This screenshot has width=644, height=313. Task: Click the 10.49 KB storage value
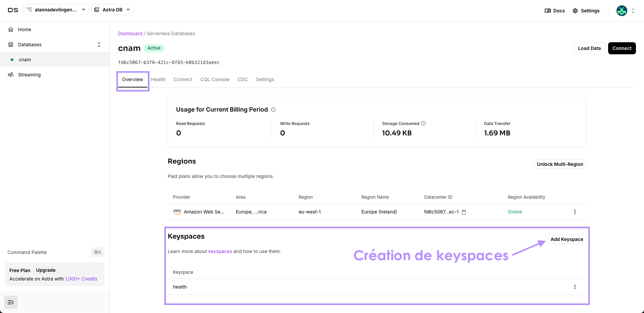coord(397,133)
